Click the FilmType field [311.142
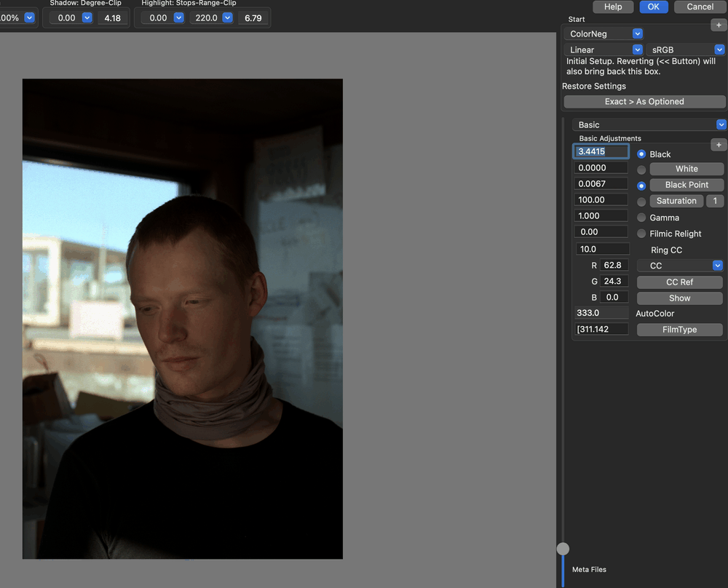Viewport: 728px width, 588px height. point(601,329)
